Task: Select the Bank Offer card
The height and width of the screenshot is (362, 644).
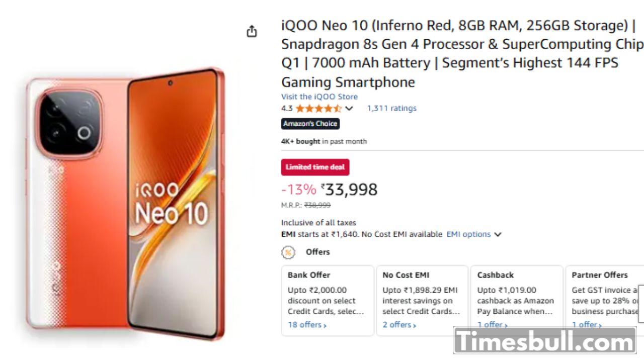Action: [328, 300]
